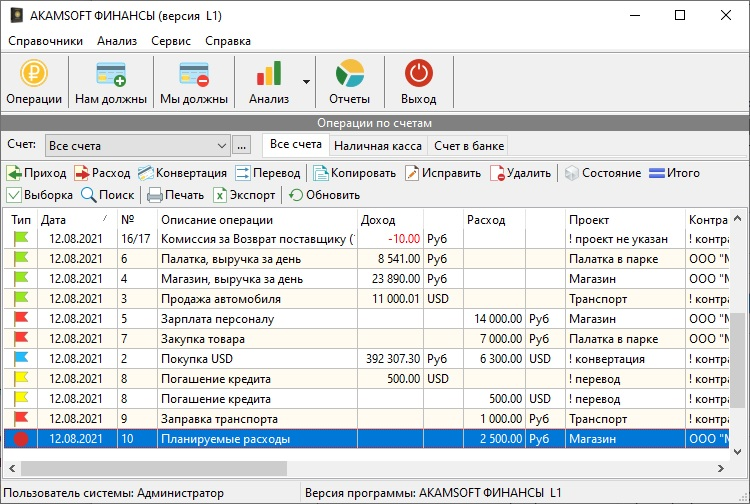This screenshot has width=750, height=504.
Task: Click the Доход column header
Action: point(390,220)
